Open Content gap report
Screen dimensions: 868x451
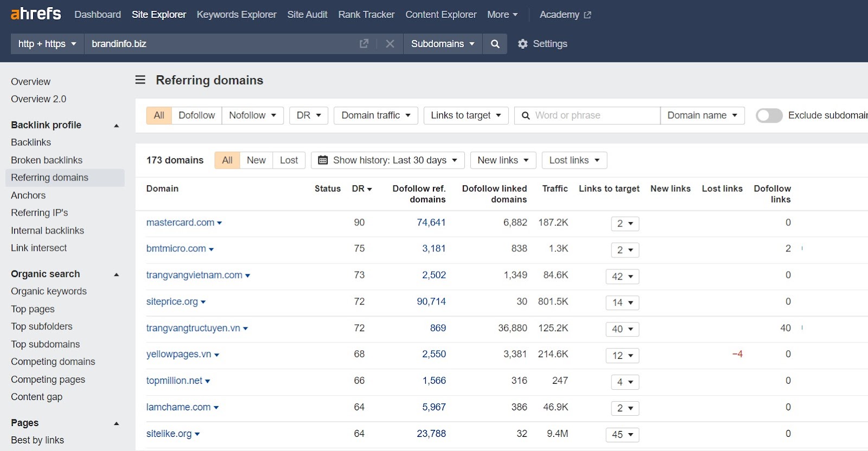point(37,397)
